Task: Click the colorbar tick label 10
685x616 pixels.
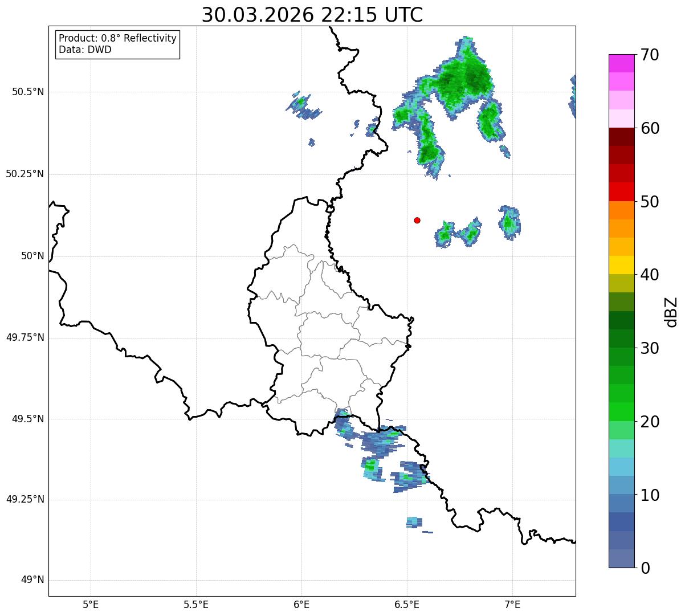Action: pyautogui.click(x=650, y=495)
